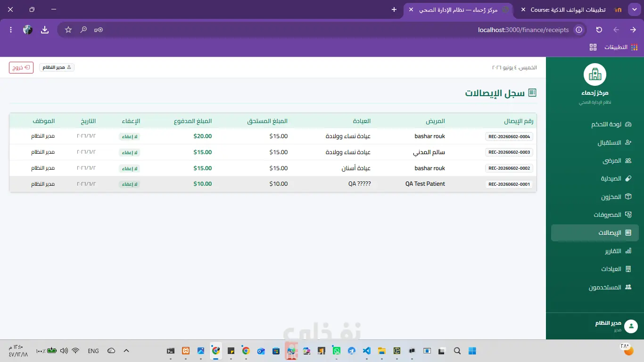Open the volume speaker icon in tray
Screen dimensions: 644x362
[x=64, y=351]
